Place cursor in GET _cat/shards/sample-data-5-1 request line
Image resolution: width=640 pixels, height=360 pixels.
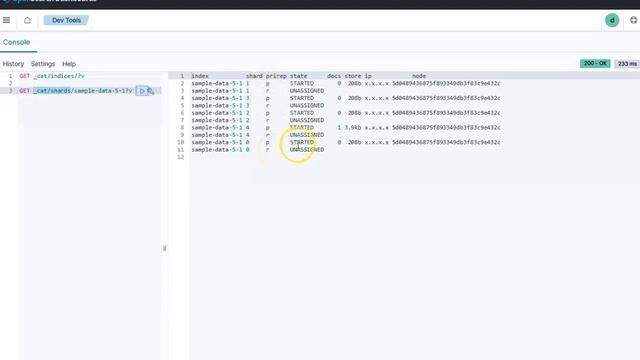(x=76, y=91)
